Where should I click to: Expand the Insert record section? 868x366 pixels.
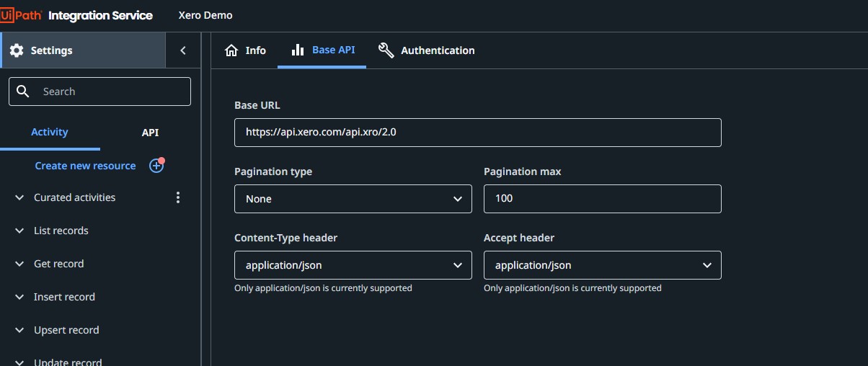tap(19, 297)
